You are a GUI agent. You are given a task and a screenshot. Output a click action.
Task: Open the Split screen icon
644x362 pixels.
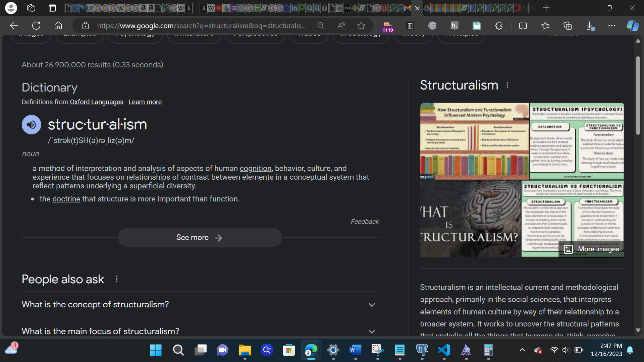(523, 25)
